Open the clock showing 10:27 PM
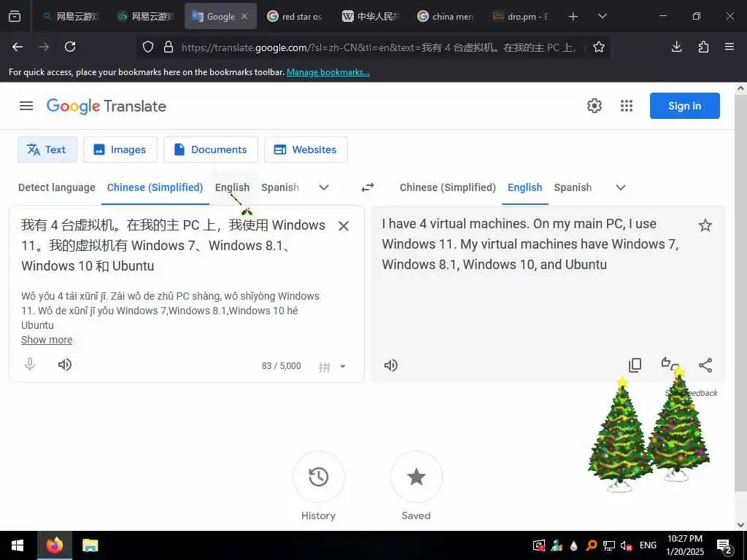747x560 pixels. (x=684, y=545)
